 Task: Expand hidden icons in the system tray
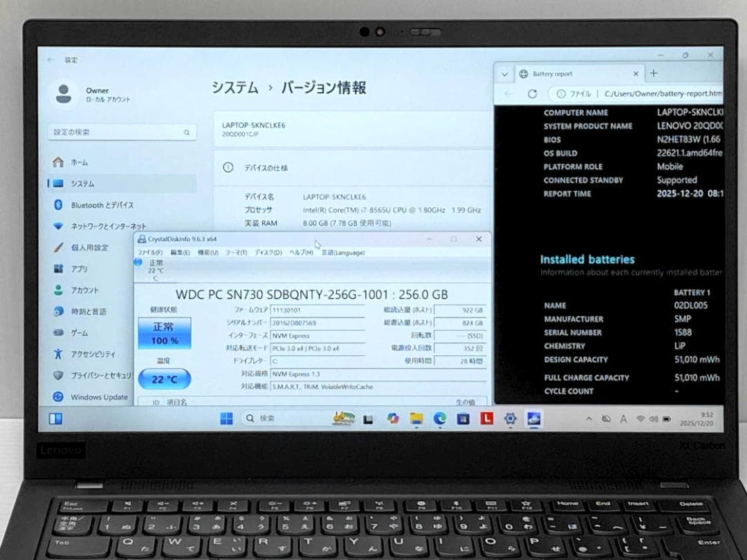click(x=589, y=418)
